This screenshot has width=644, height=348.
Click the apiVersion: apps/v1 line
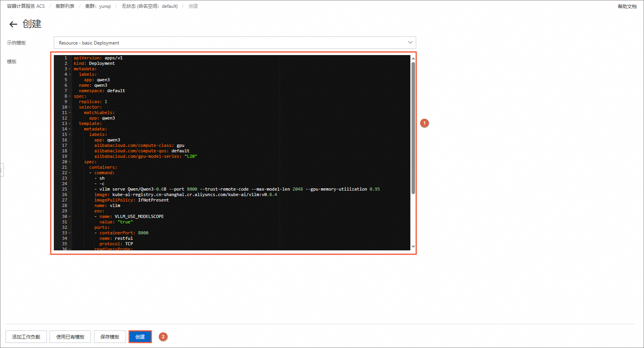pos(98,58)
